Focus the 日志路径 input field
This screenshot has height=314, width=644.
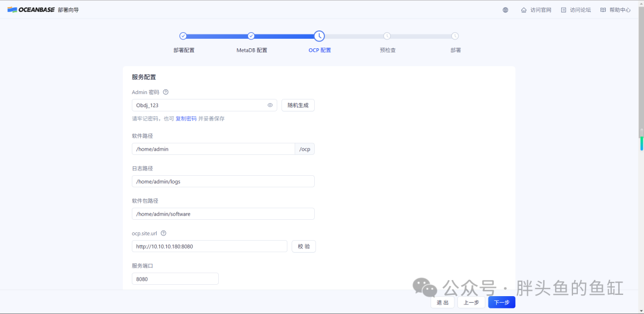(x=223, y=181)
